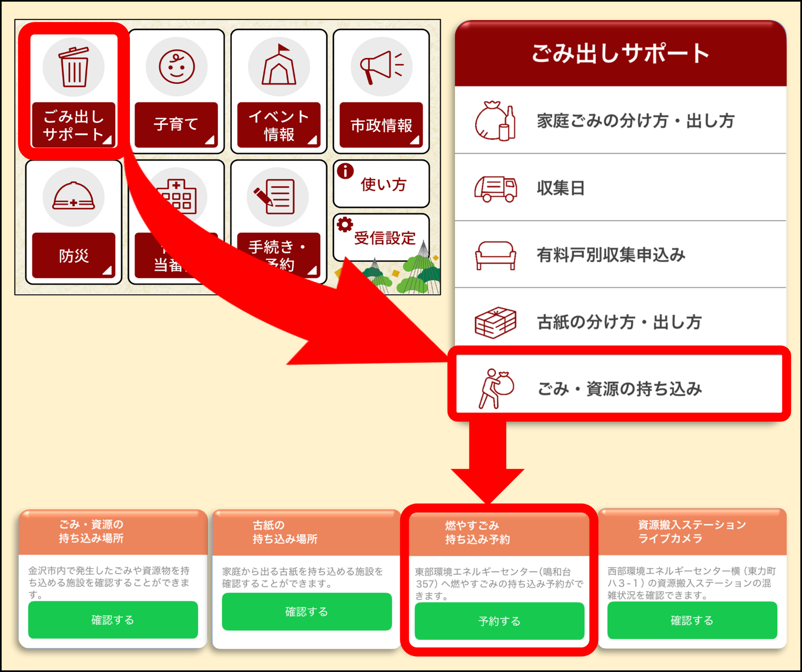Tap the garbage truck 収集日 icon

click(496, 188)
